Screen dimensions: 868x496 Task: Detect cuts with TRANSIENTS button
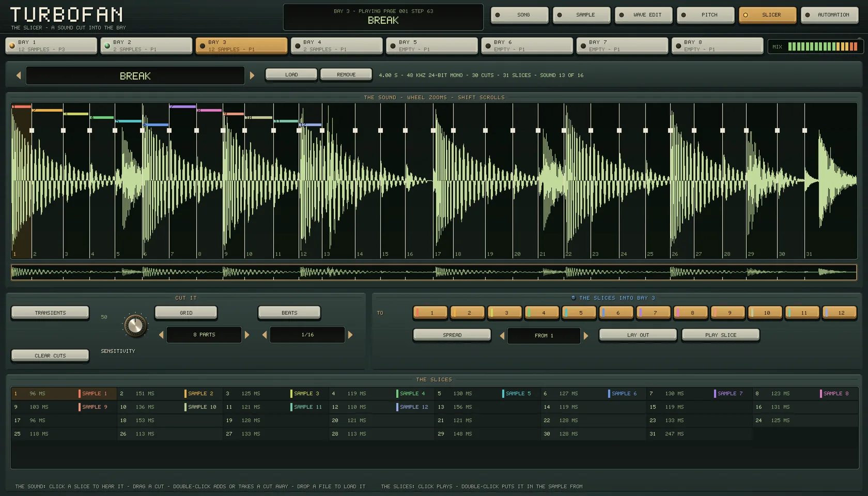50,313
